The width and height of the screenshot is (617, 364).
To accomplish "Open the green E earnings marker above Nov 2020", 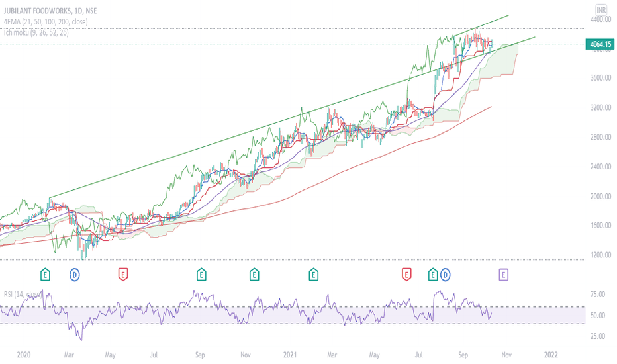I will click(x=254, y=274).
